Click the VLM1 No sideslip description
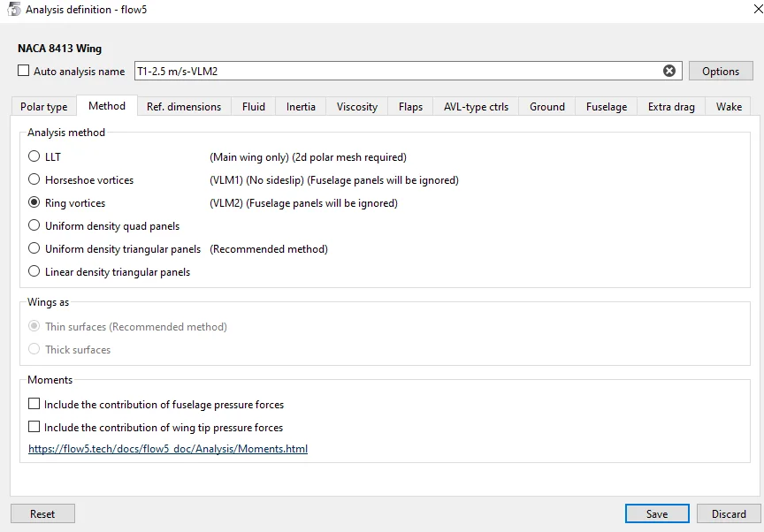This screenshot has width=764, height=532. 334,180
